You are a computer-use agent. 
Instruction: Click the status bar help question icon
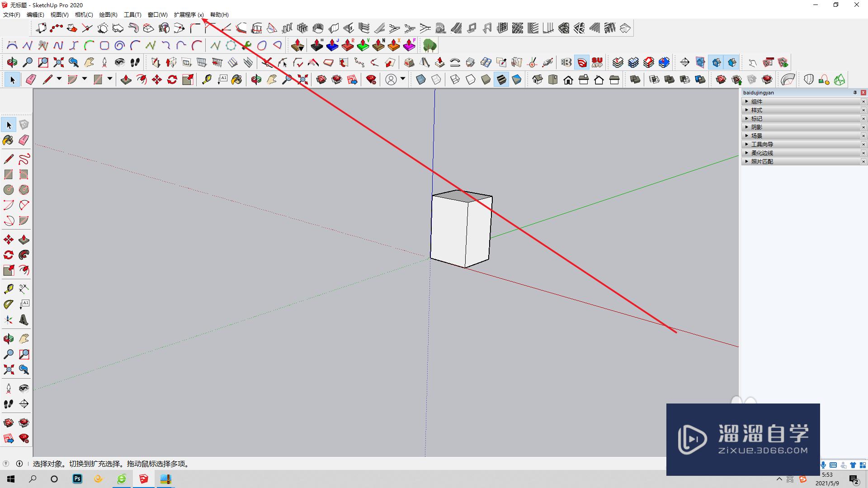(x=6, y=464)
